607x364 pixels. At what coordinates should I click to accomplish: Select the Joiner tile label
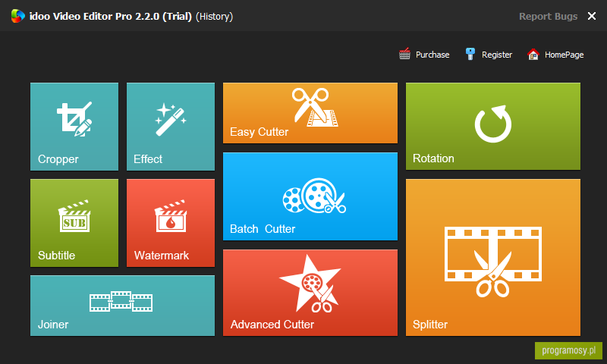coord(53,325)
